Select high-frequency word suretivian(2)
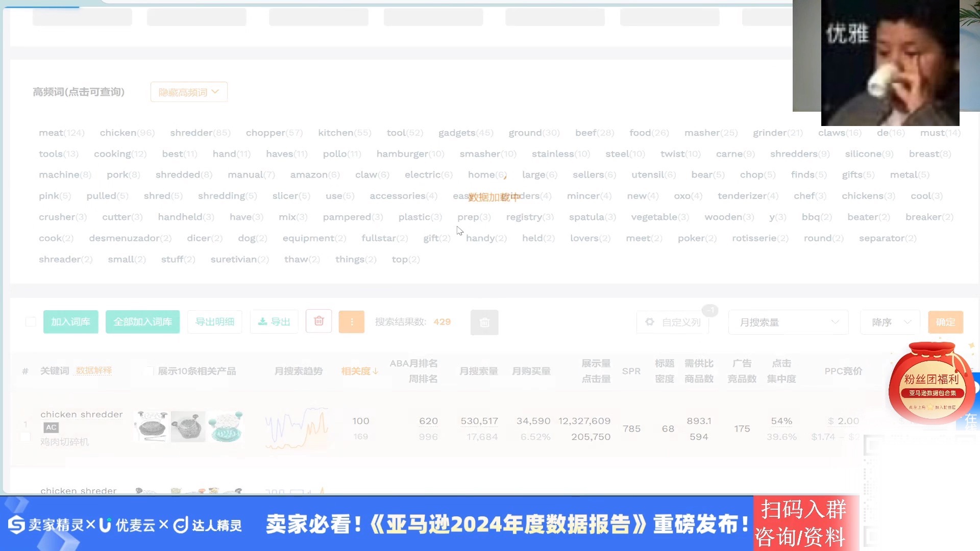The image size is (980, 551). [239, 259]
